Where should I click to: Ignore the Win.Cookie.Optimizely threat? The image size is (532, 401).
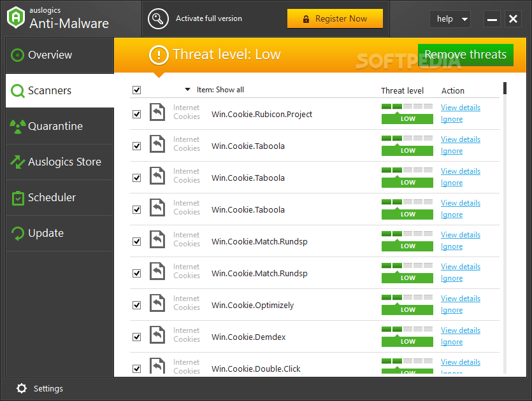[452, 310]
